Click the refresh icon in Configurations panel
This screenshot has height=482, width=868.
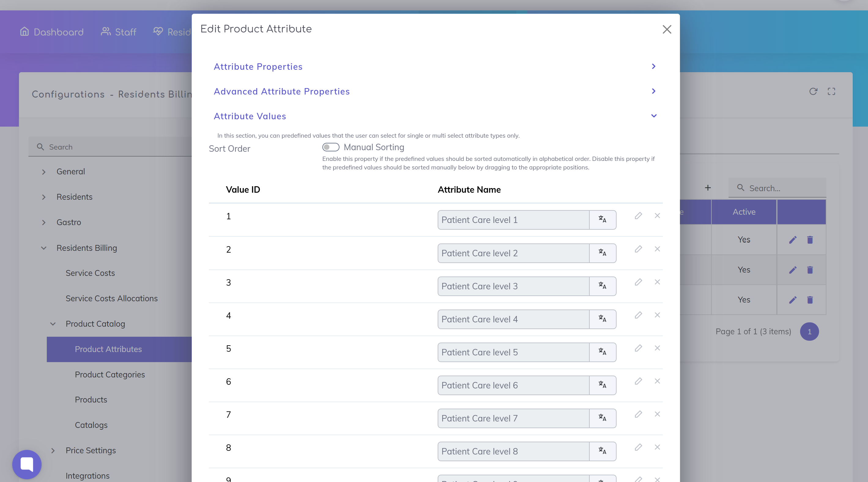point(813,91)
